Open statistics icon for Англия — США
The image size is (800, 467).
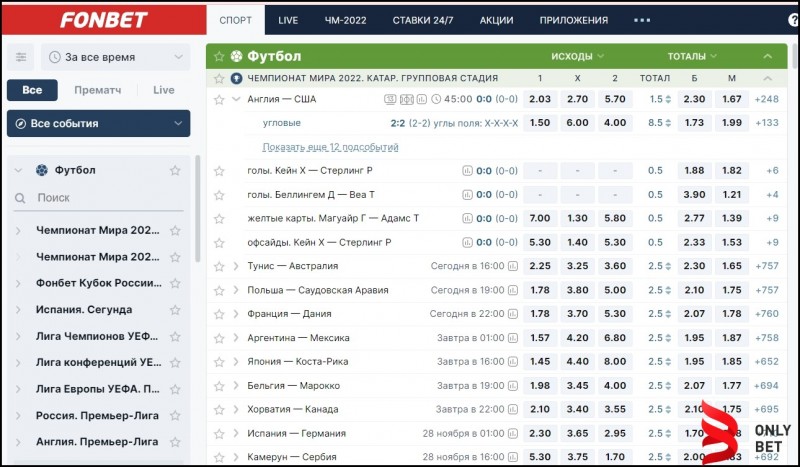[421, 99]
